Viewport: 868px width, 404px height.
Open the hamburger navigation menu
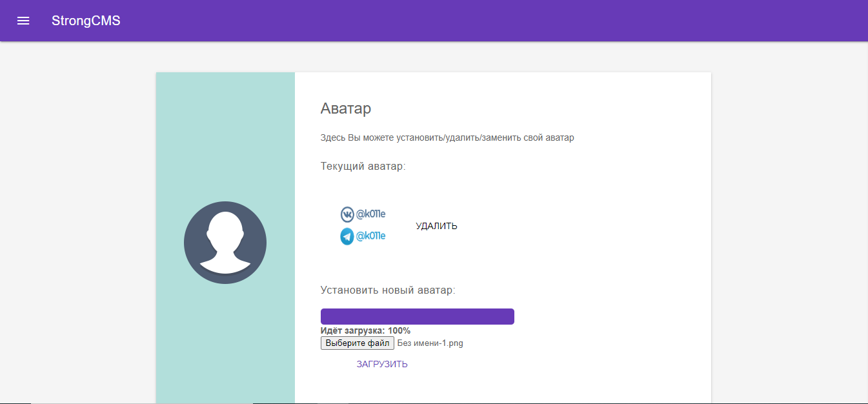point(23,21)
